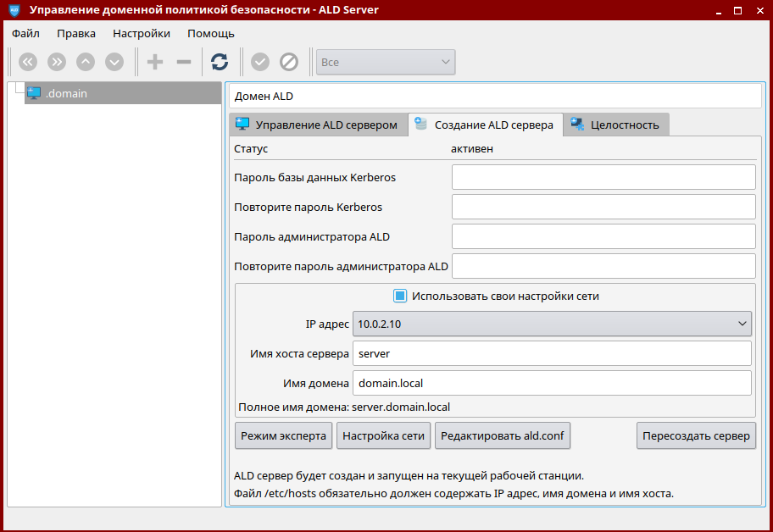Switch to "Управление ALD сервером" tab
Image resolution: width=773 pixels, height=532 pixels.
pos(318,125)
